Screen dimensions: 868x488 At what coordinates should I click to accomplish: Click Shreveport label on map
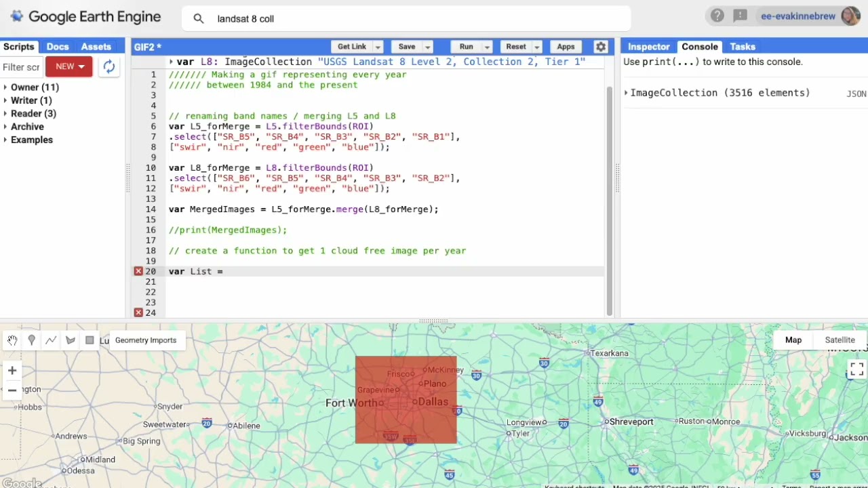click(x=631, y=422)
